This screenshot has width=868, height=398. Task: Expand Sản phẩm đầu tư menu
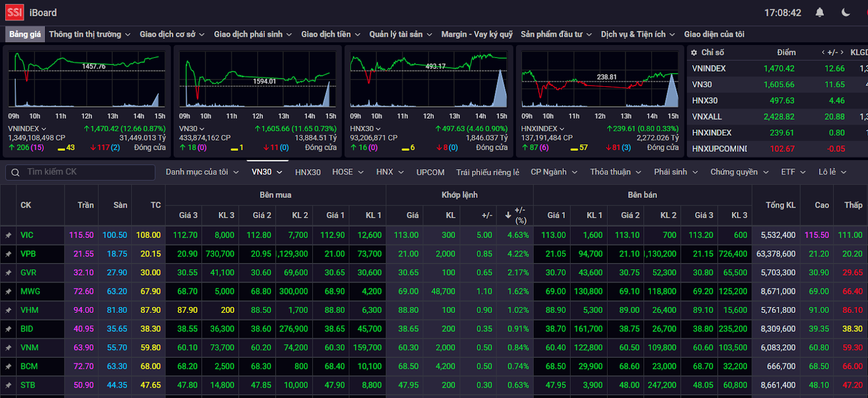(x=556, y=34)
